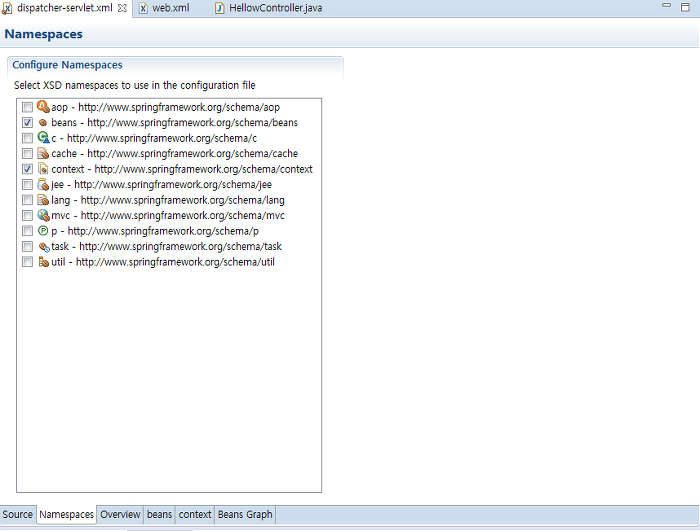This screenshot has width=700, height=531.
Task: Switch to the Source tab
Action: point(17,514)
